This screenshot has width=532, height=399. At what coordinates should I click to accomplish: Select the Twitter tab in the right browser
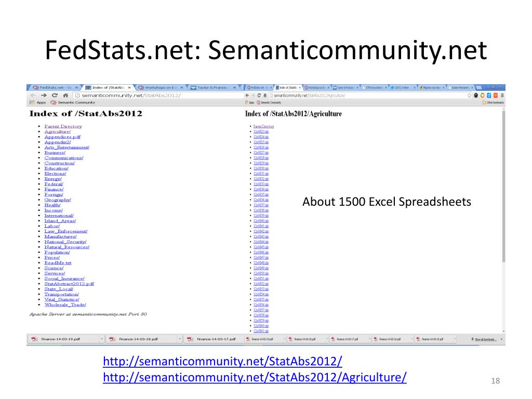(403, 87)
